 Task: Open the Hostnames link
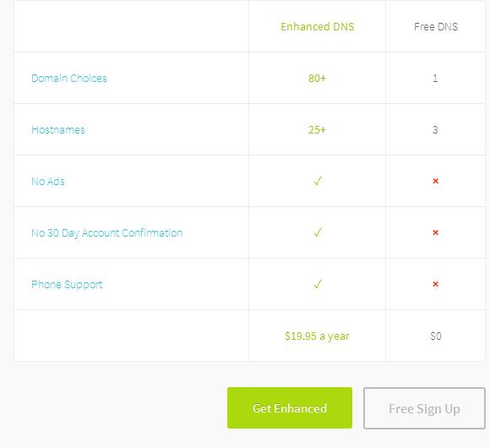[58, 129]
